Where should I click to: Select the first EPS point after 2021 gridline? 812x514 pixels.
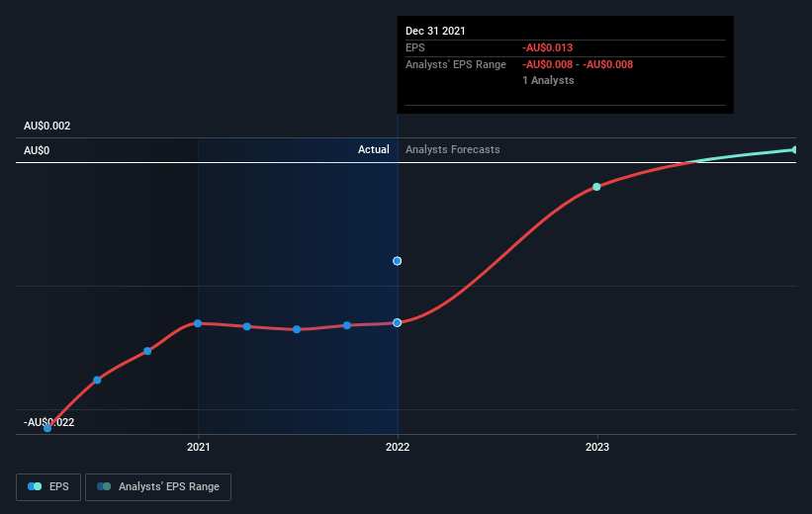[247, 326]
